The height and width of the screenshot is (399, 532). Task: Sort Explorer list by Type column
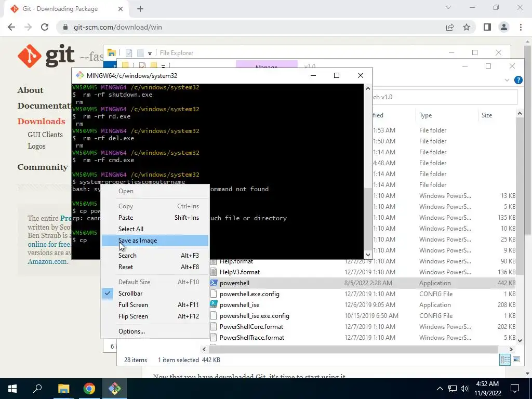[425, 115]
